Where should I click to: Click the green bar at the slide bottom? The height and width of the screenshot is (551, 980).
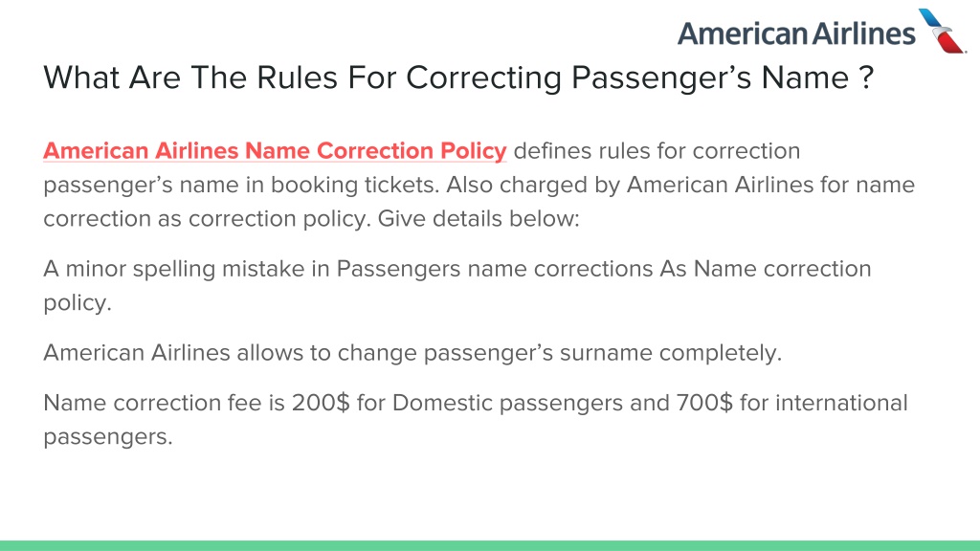[x=490, y=545]
